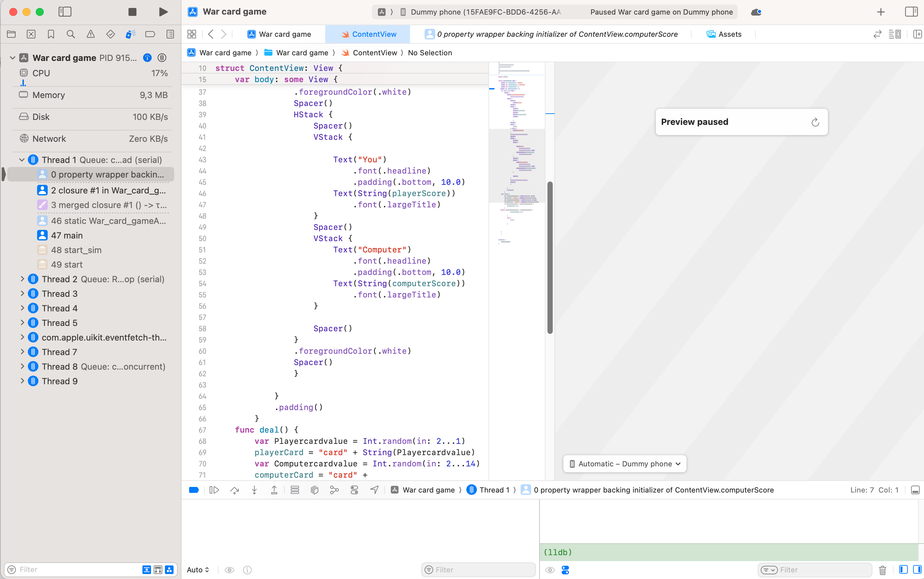Screen dimensions: 924x579
Task: Expand Thread 3 disclosure triangle
Action: [22, 293]
